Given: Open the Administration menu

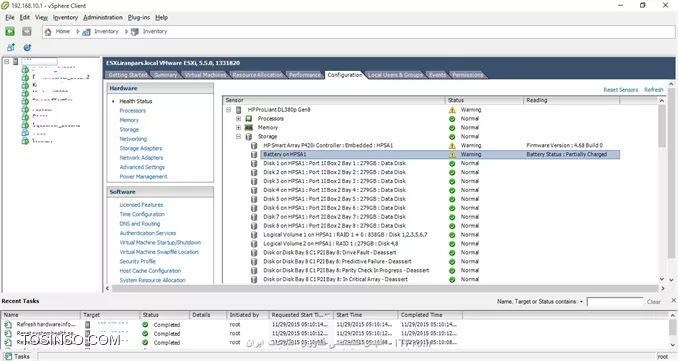Looking at the screenshot, I should 103,17.
